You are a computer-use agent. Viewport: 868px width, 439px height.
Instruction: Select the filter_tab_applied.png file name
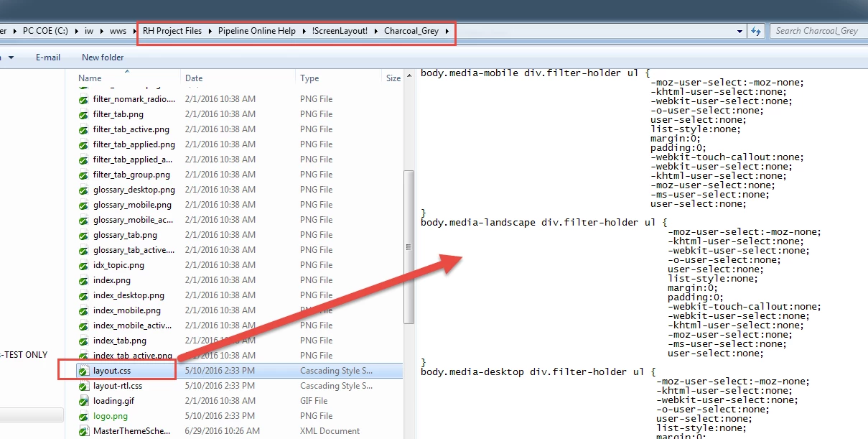tap(135, 144)
